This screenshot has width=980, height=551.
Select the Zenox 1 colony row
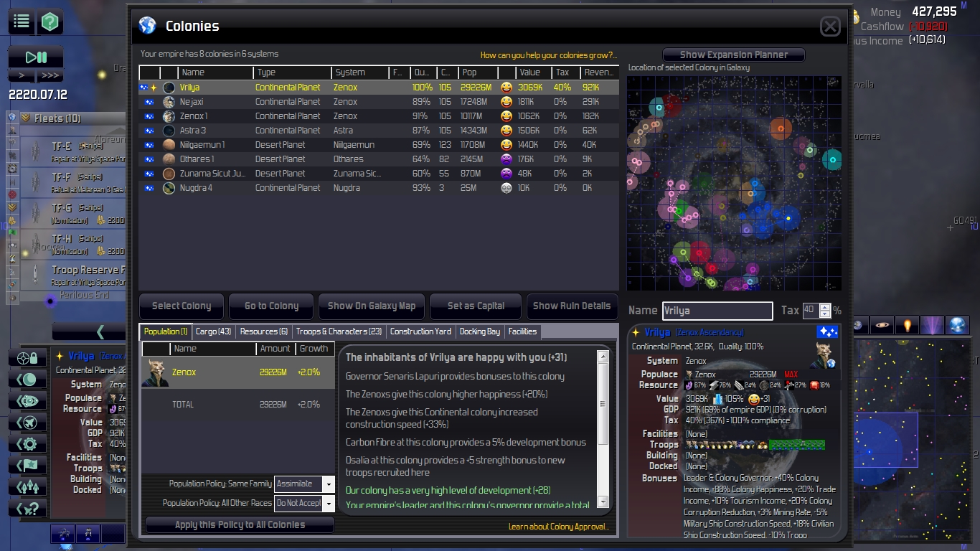379,116
